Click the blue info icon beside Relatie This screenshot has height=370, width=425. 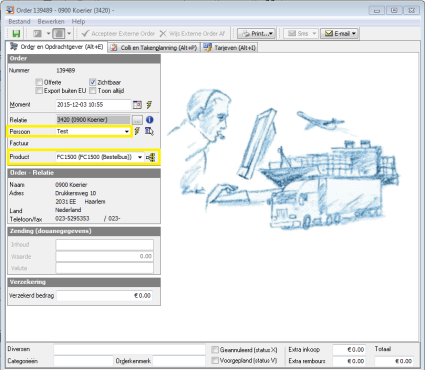150,119
